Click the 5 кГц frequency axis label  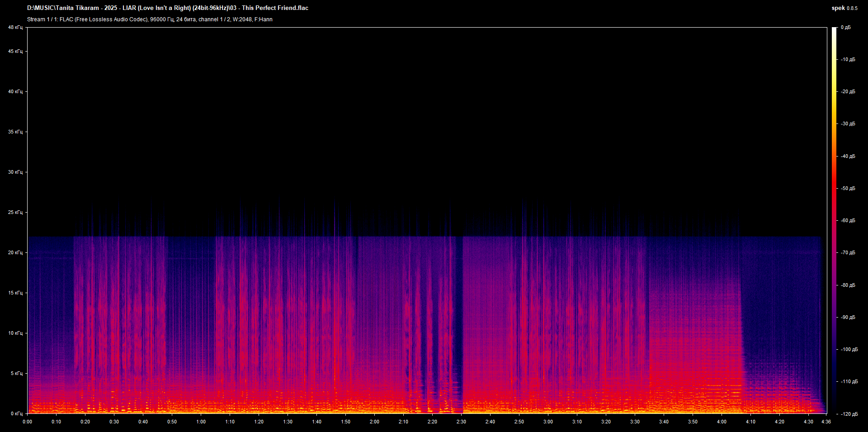click(17, 373)
